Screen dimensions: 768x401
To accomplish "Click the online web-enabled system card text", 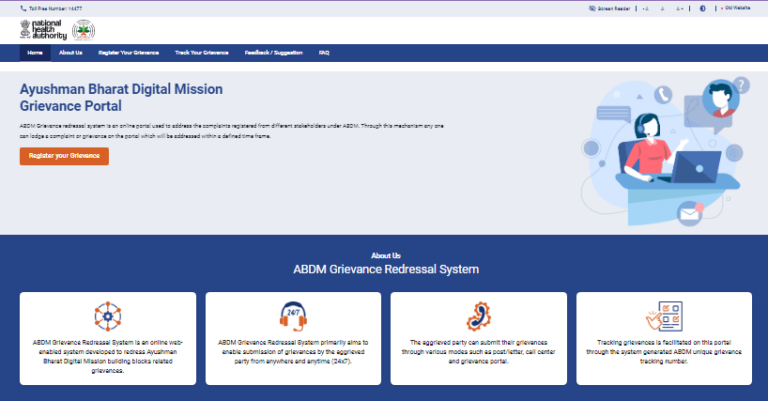I will coord(108,356).
